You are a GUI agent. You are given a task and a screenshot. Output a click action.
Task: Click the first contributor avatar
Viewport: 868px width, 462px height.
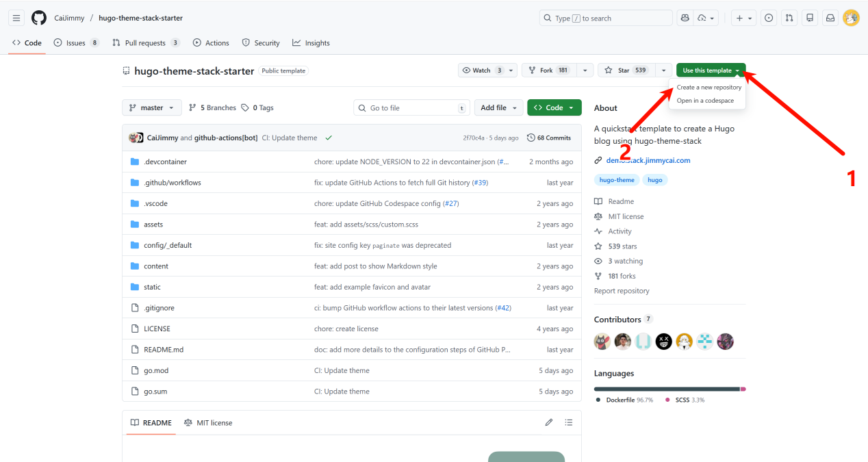click(602, 342)
